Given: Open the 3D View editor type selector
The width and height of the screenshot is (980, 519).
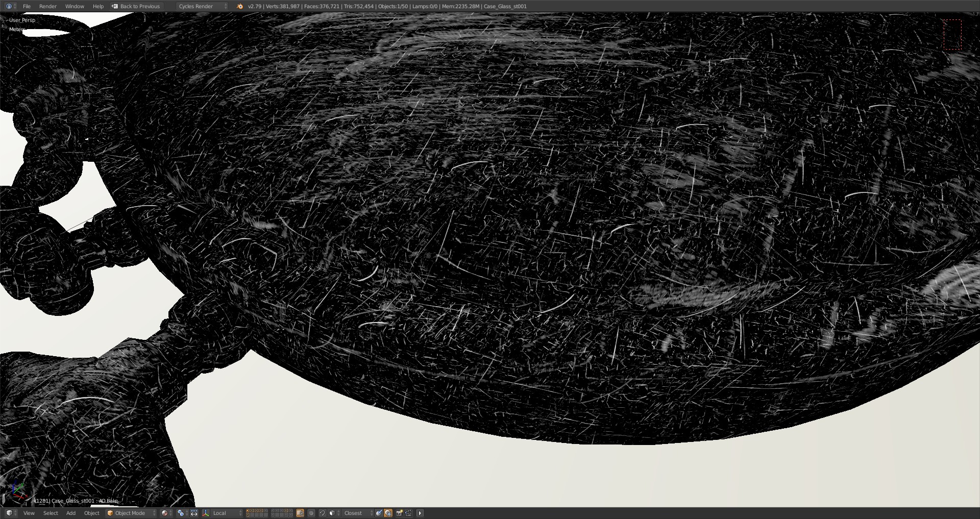Looking at the screenshot, I should pos(10,513).
